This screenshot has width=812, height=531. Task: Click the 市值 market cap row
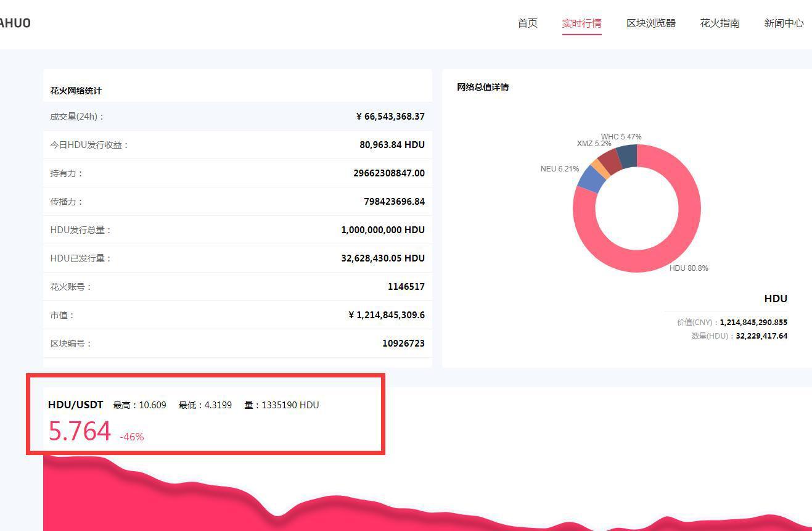(237, 315)
